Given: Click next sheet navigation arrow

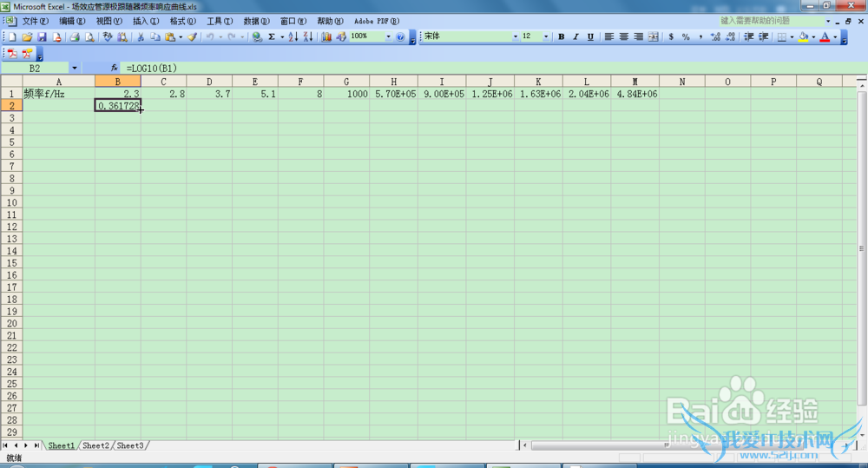Looking at the screenshot, I should click(x=26, y=445).
